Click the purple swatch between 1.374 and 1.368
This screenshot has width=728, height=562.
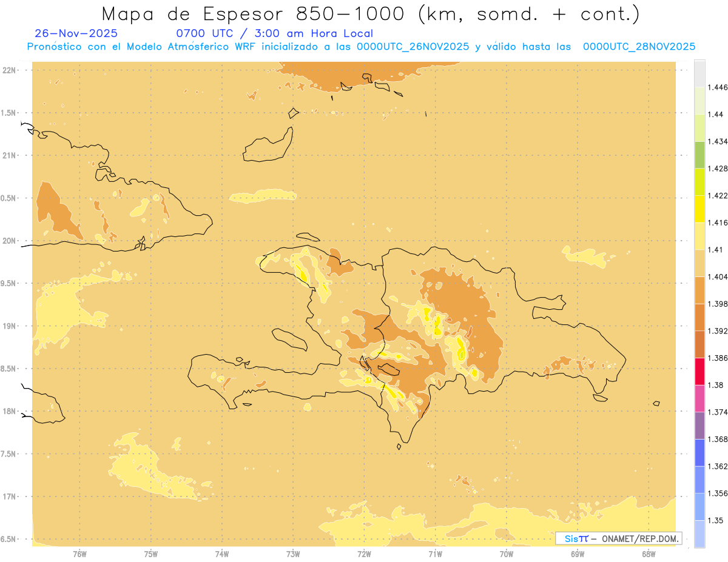point(699,426)
